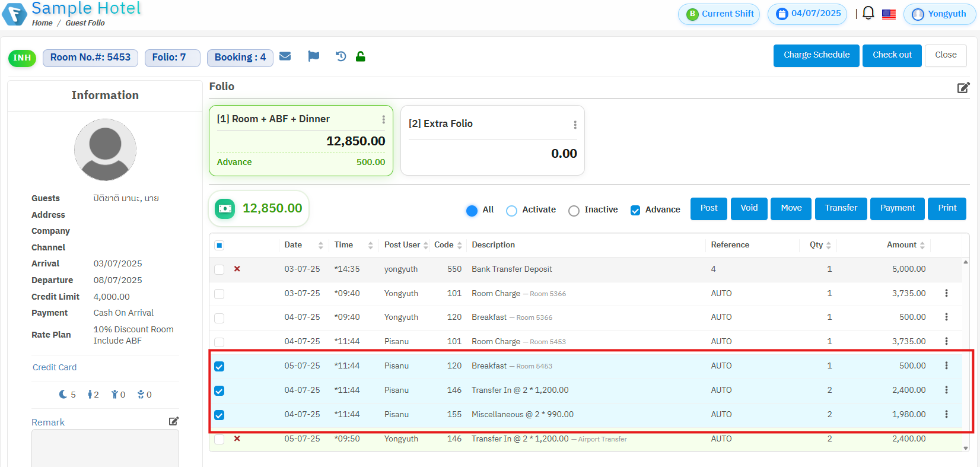Sort the table by Date column

(320, 246)
